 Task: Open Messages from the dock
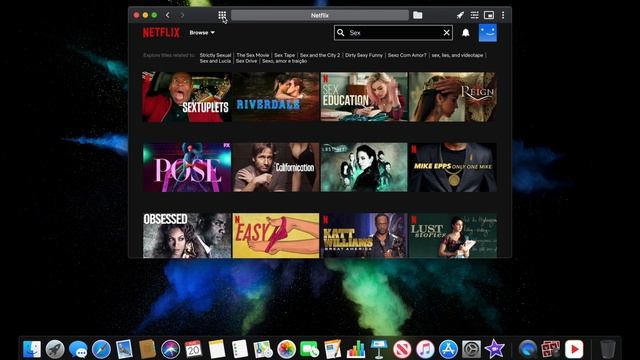(x=78, y=349)
